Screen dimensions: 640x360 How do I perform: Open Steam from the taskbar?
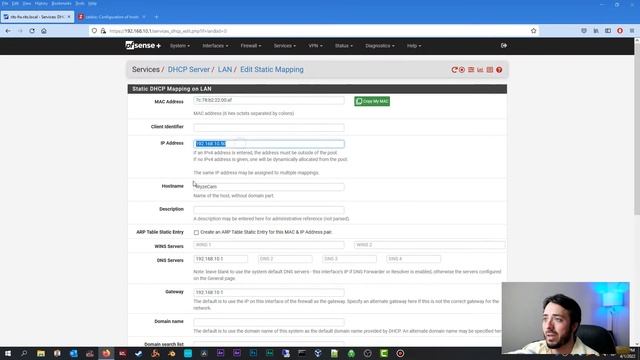click(139, 353)
